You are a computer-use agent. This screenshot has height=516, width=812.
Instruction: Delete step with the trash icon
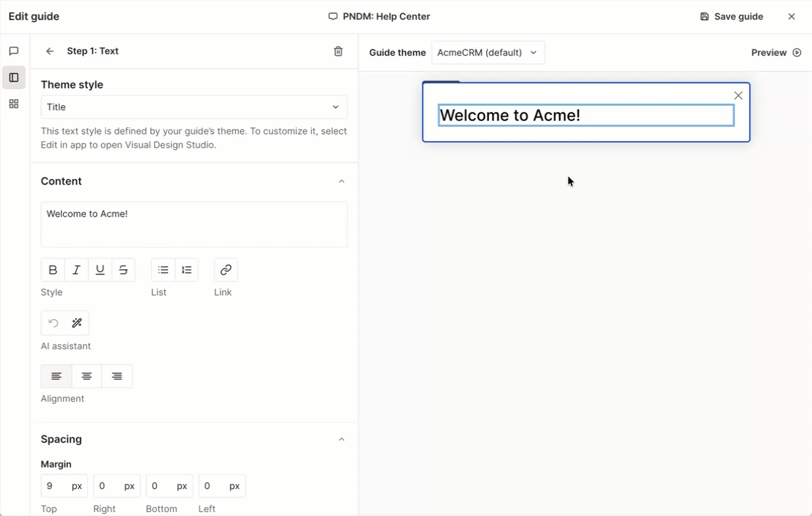tap(338, 51)
